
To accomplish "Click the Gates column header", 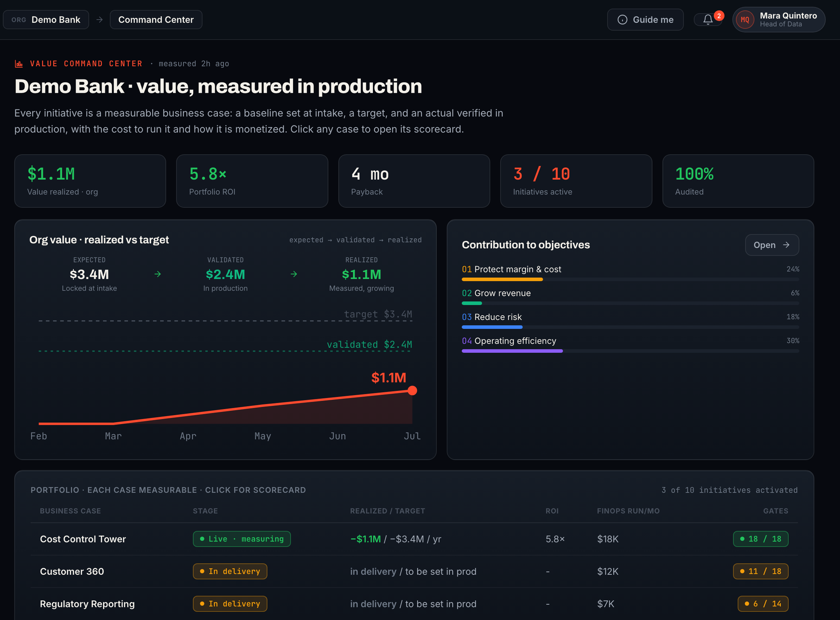I will 776,511.
